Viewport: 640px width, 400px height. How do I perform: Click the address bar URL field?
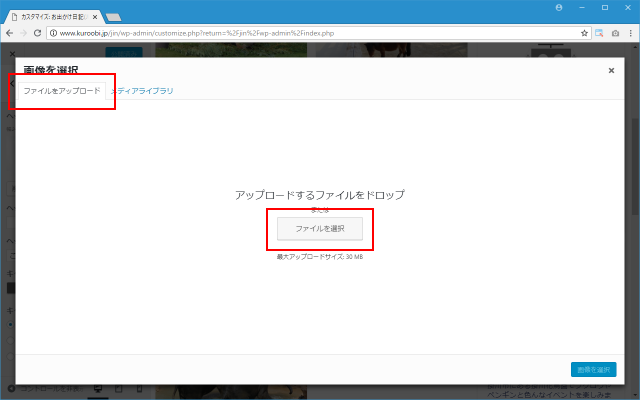click(x=318, y=33)
